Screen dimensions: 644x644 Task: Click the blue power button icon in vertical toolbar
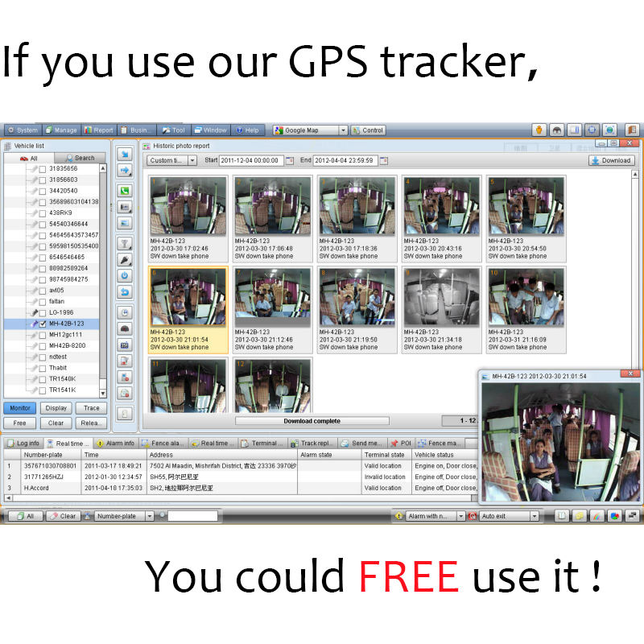pyautogui.click(x=125, y=275)
